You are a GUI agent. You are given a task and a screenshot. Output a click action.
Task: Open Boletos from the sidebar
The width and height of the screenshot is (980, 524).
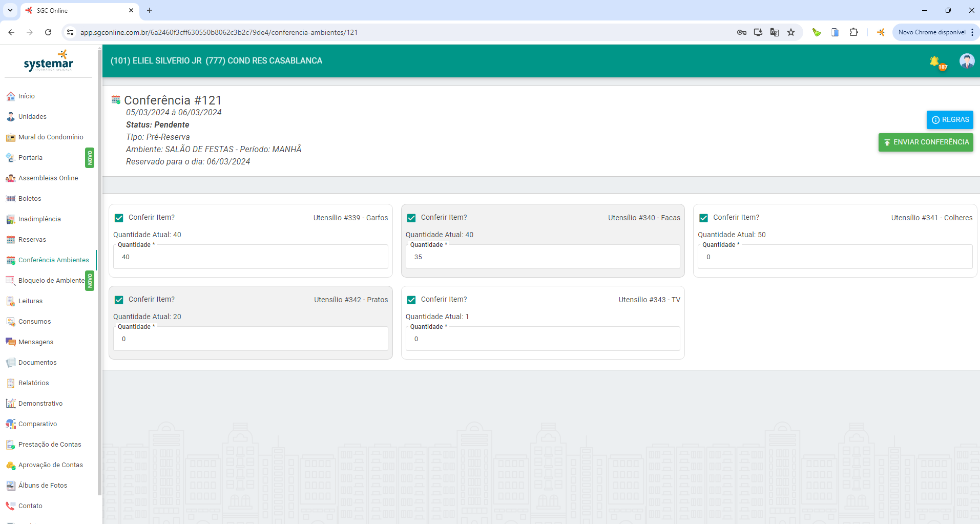coord(30,199)
